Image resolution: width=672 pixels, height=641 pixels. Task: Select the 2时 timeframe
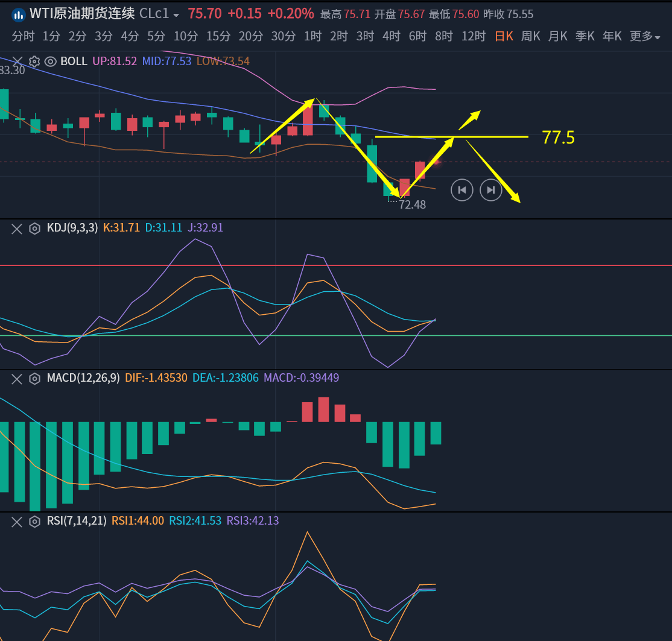(338, 36)
